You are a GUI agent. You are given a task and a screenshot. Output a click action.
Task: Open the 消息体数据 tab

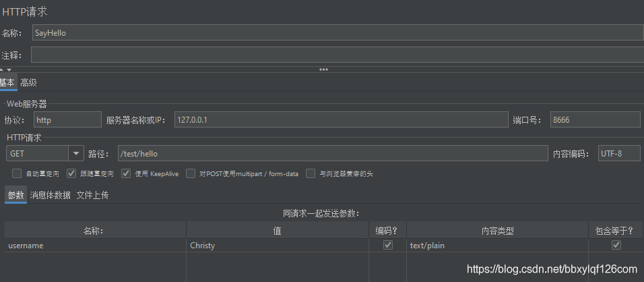(51, 196)
